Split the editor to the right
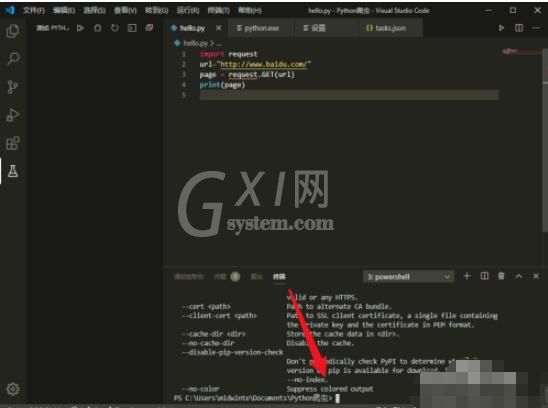Screen dimensions: 548x408 click(x=519, y=28)
